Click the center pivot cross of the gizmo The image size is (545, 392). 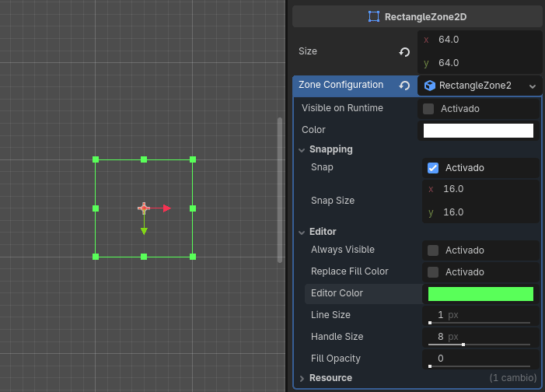(144, 208)
